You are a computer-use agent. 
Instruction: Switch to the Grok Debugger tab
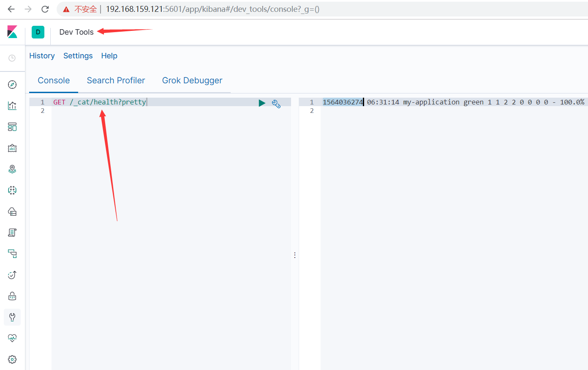tap(192, 80)
